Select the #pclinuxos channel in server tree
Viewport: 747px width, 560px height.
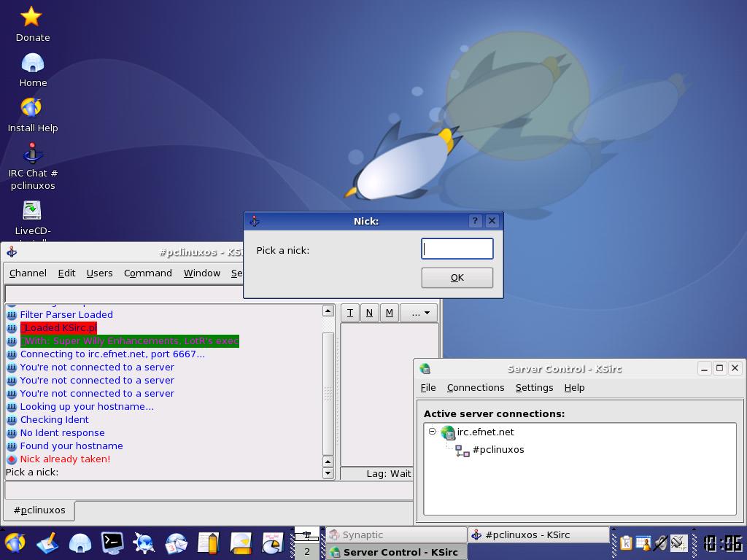(498, 450)
